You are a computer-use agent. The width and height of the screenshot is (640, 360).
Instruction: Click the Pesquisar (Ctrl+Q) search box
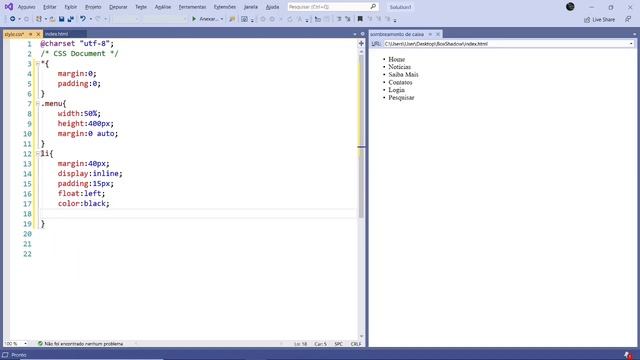coord(333,7)
